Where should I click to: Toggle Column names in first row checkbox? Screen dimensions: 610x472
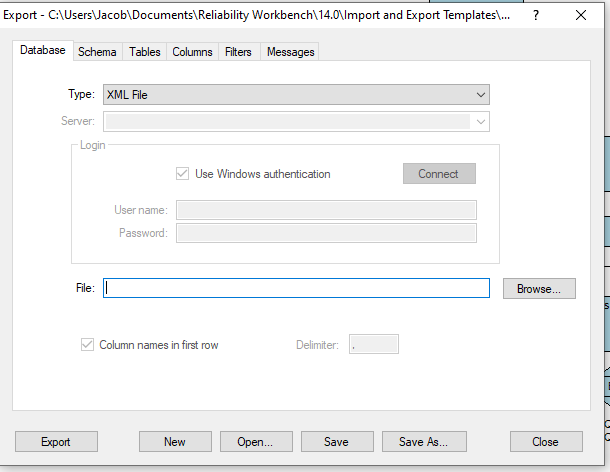click(x=87, y=345)
